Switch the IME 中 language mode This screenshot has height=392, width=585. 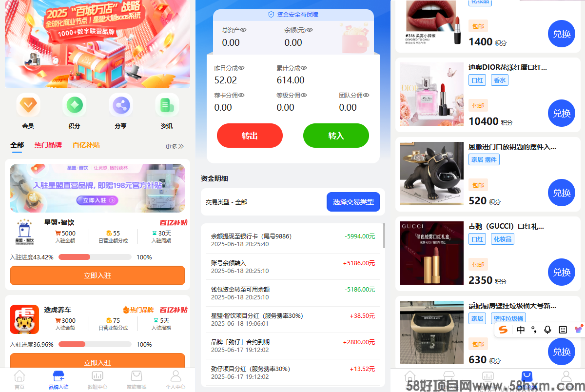(521, 330)
